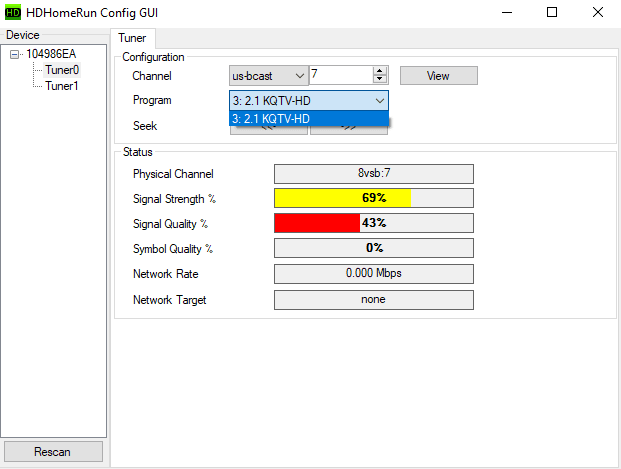The height and width of the screenshot is (469, 621).
Task: Toggle the Program combo box arrow
Action: [380, 101]
